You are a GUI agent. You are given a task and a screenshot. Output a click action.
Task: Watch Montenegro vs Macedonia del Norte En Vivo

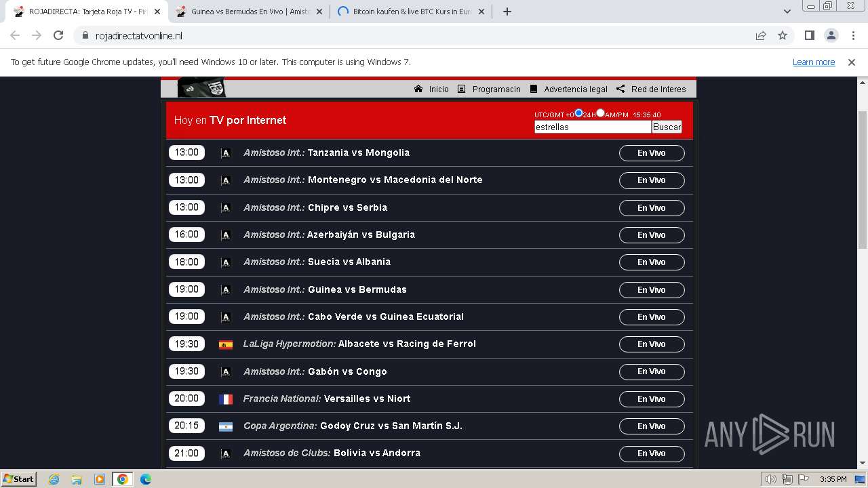click(652, 180)
